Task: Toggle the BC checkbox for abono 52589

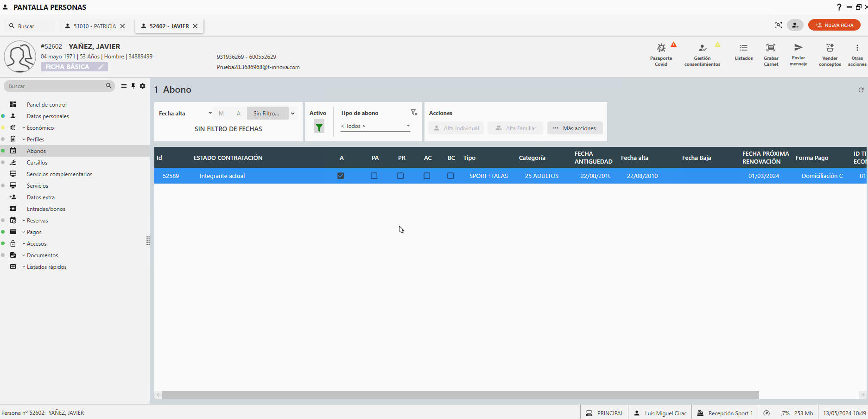Action: (450, 176)
